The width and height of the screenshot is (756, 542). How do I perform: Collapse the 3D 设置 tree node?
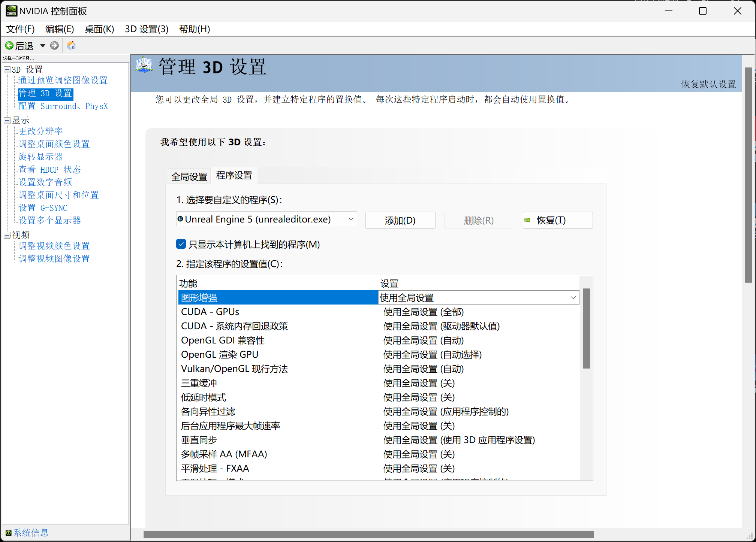pyautogui.click(x=7, y=70)
